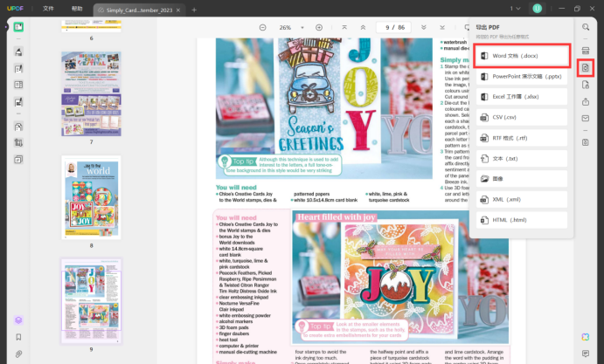Export as 文本 (.txt)

[x=522, y=158]
